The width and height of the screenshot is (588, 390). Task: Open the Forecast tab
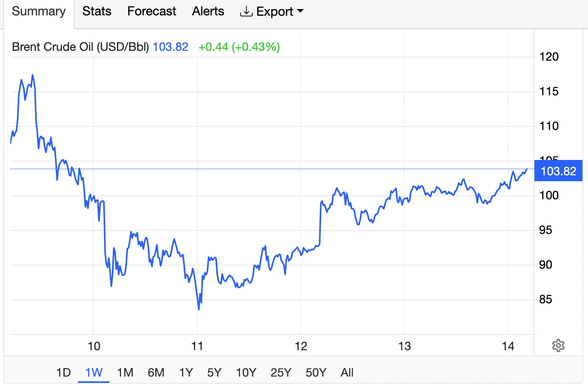[x=151, y=11]
